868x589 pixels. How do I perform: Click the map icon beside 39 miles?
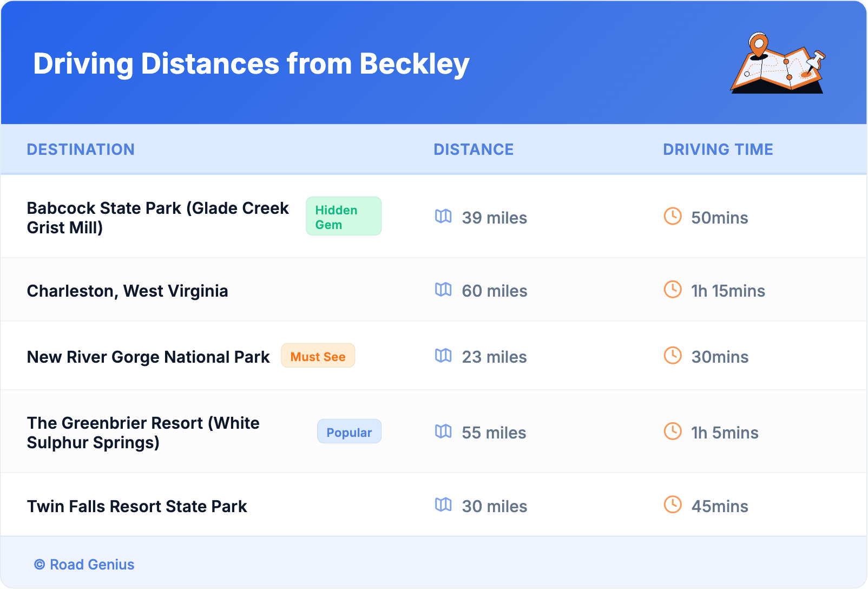pos(443,217)
